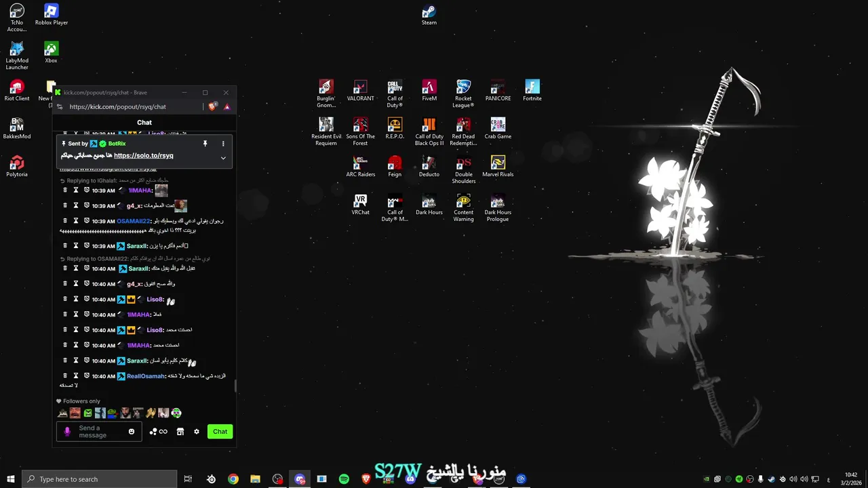The image size is (868, 488).
Task: Open site settings icon beside the URL
Action: (60, 106)
